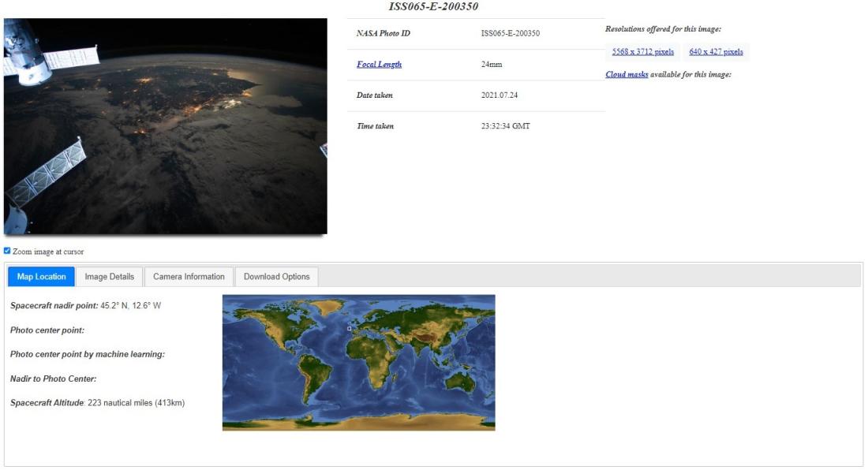Click the nadir coordinates 45.2° N, 12.6° W
868x470 pixels.
[131, 305]
